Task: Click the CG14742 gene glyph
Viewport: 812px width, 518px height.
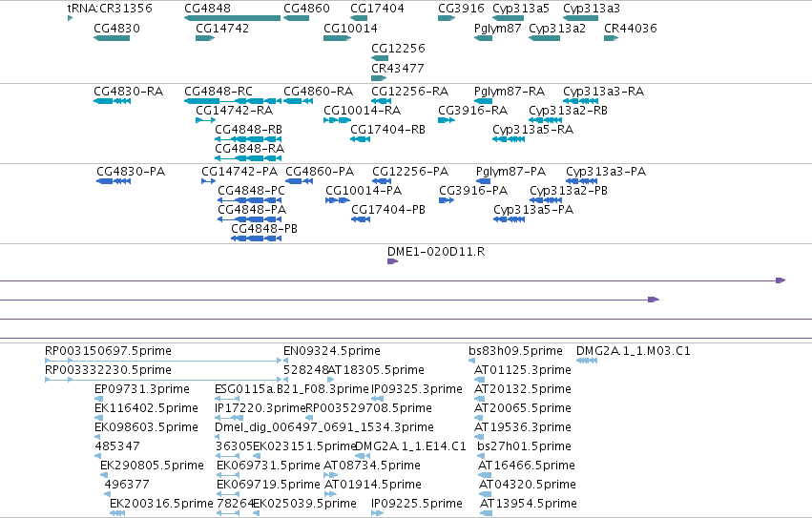Action: click(x=205, y=38)
